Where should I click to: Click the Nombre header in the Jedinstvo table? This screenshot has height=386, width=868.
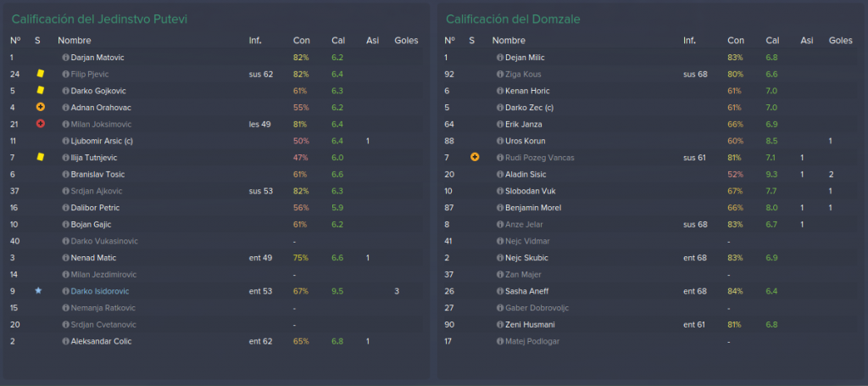tap(75, 41)
